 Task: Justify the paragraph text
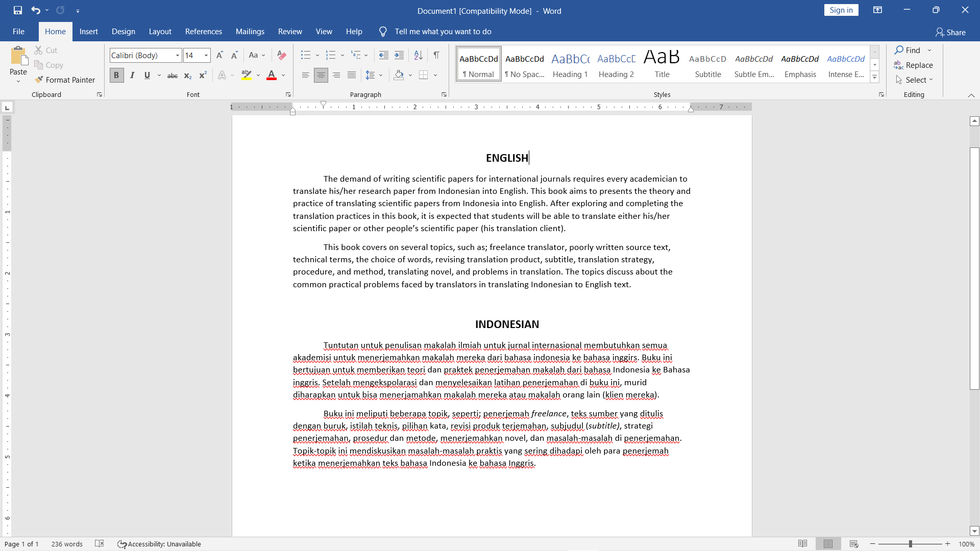[x=352, y=75]
